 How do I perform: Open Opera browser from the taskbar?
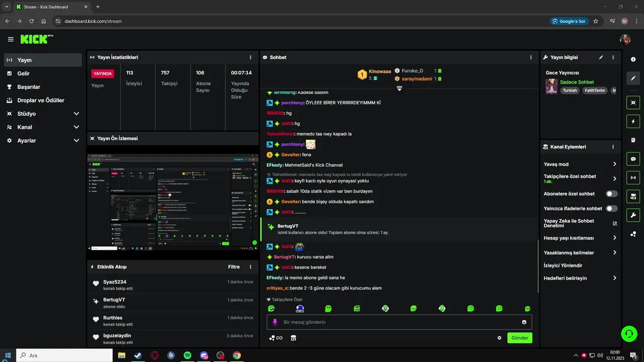click(x=154, y=355)
